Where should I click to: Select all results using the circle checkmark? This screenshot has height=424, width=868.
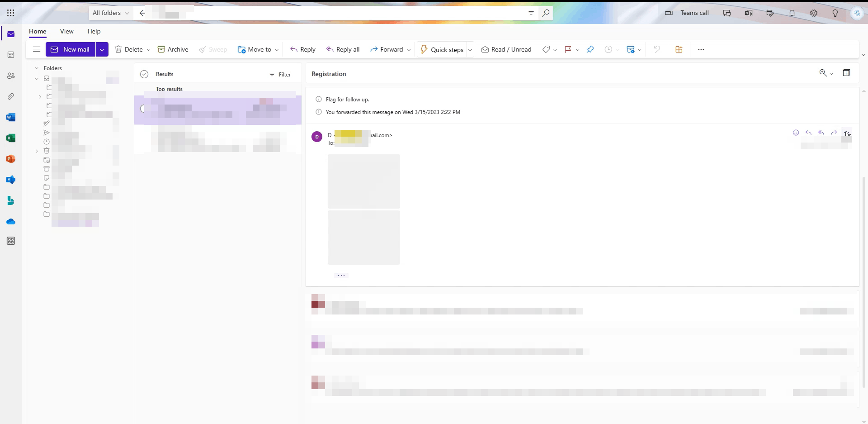tap(144, 74)
